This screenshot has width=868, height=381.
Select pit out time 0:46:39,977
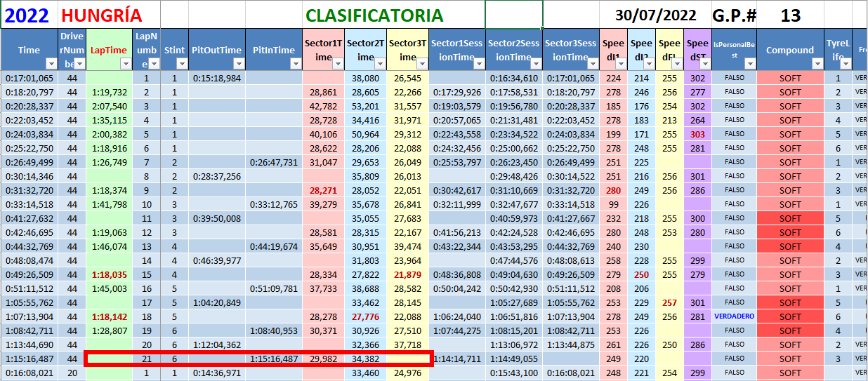(x=217, y=260)
